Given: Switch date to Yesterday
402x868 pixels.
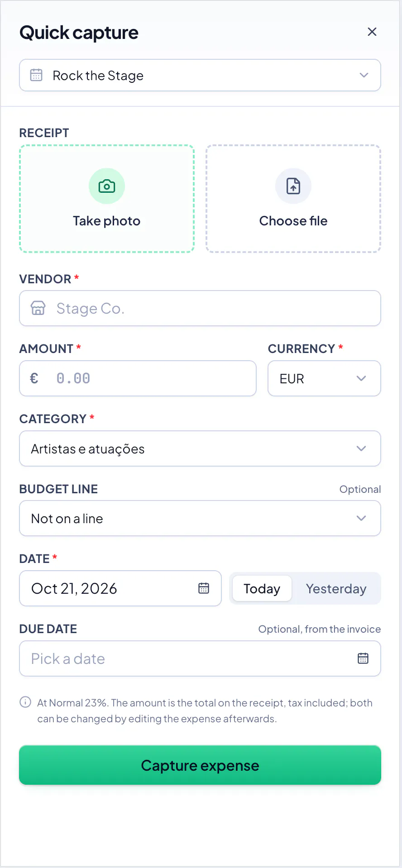Looking at the screenshot, I should tap(336, 588).
